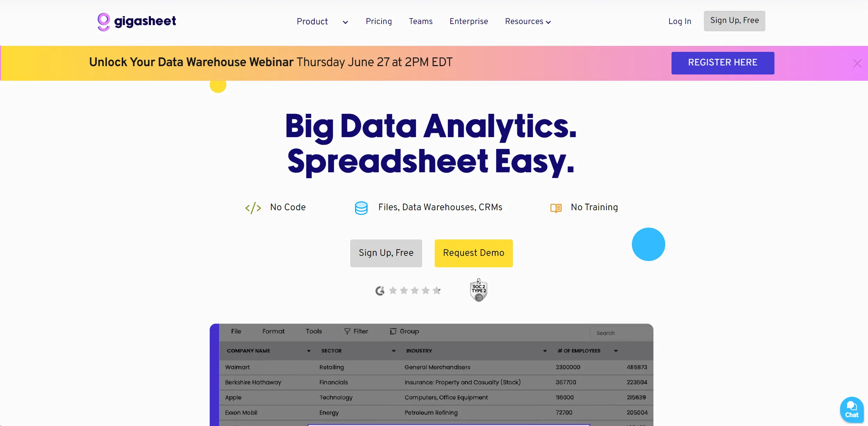Dismiss the webinar announcement banner
Image resolution: width=868 pixels, height=426 pixels.
[857, 63]
